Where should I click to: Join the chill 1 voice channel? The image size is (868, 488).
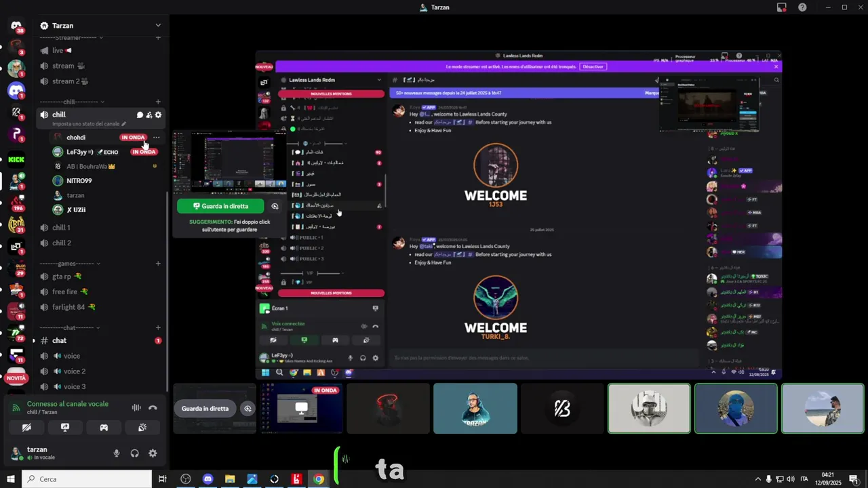(100, 228)
